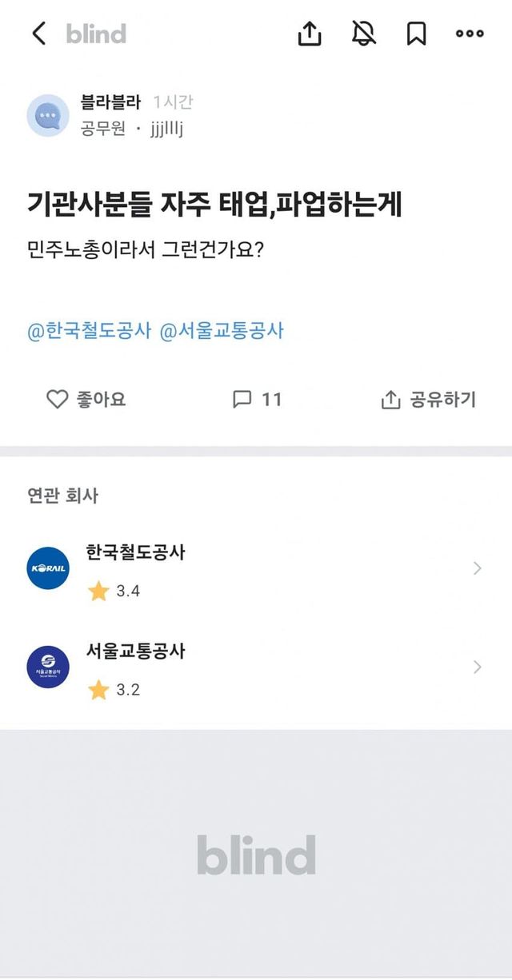
Task: Toggle the notification bell mute icon
Action: click(x=364, y=34)
